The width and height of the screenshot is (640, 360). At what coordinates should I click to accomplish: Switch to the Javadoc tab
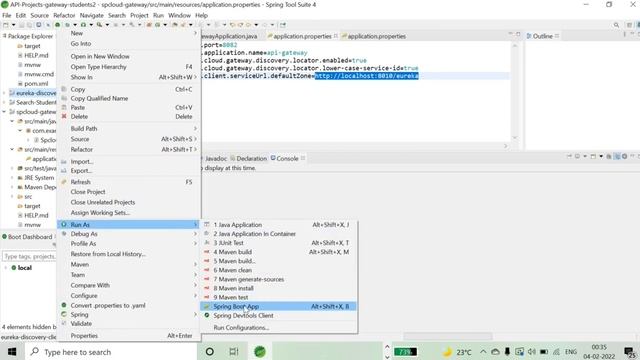point(216,158)
